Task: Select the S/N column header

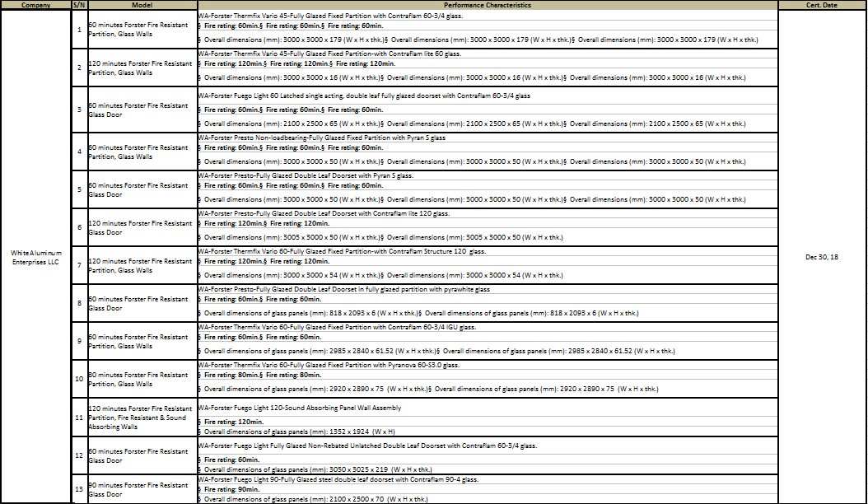Action: 78,5
